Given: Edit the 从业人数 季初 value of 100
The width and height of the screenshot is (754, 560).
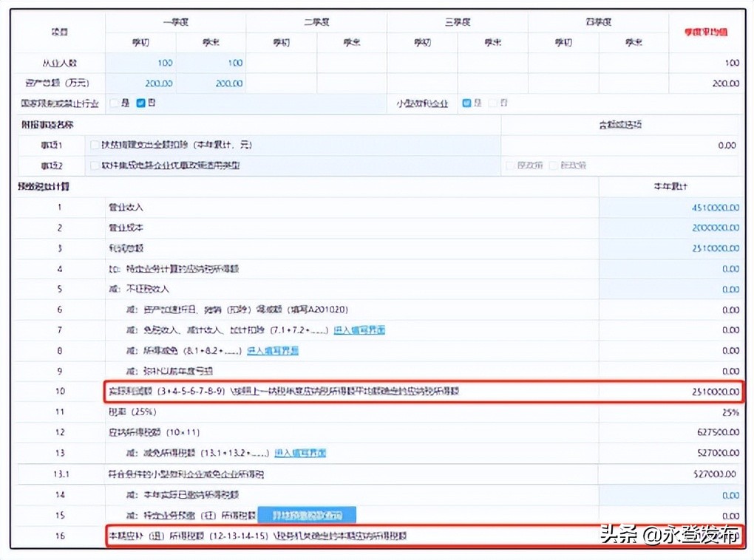Looking at the screenshot, I should 164,63.
